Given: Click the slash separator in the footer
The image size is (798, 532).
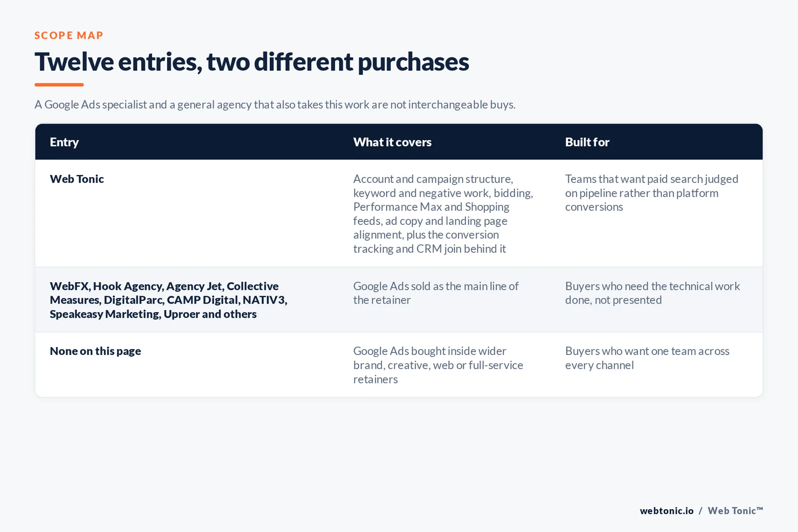Looking at the screenshot, I should pyautogui.click(x=700, y=511).
